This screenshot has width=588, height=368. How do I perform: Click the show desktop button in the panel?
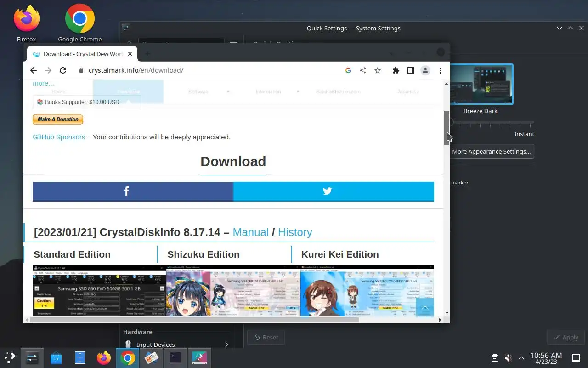576,358
